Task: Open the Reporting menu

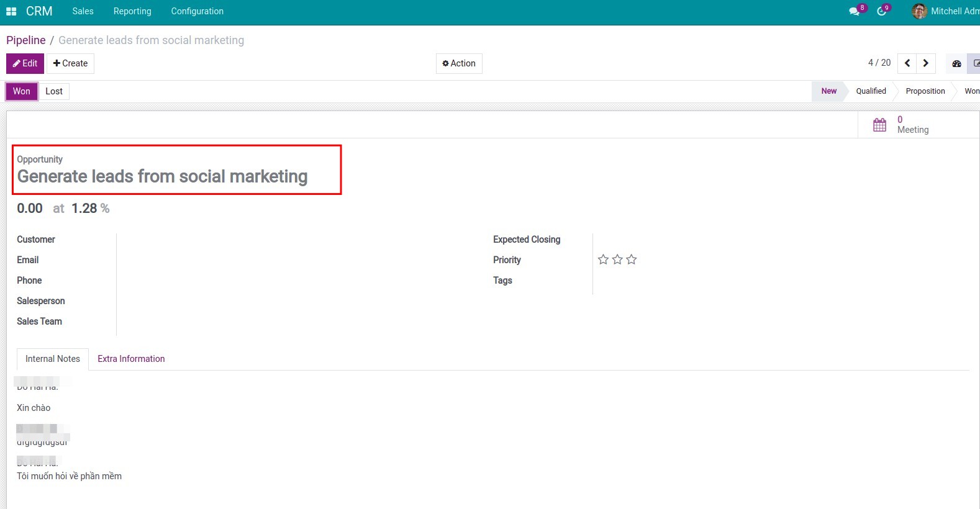Action: point(132,11)
